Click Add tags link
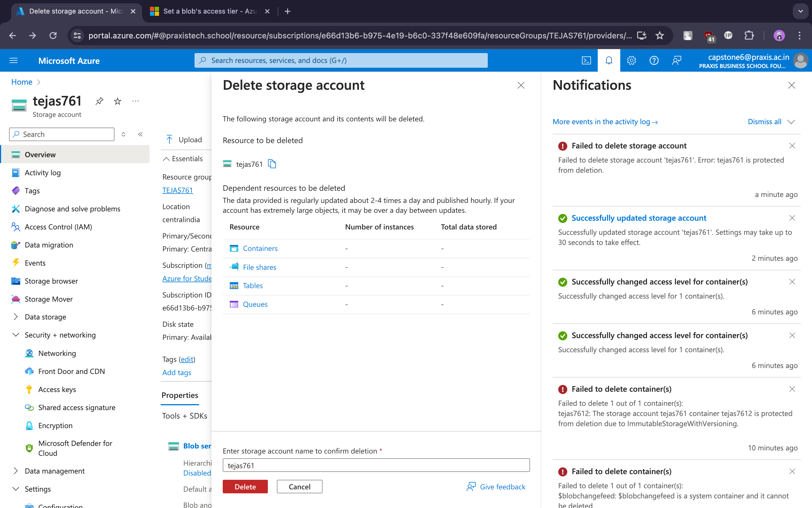The image size is (812, 508). (x=177, y=373)
